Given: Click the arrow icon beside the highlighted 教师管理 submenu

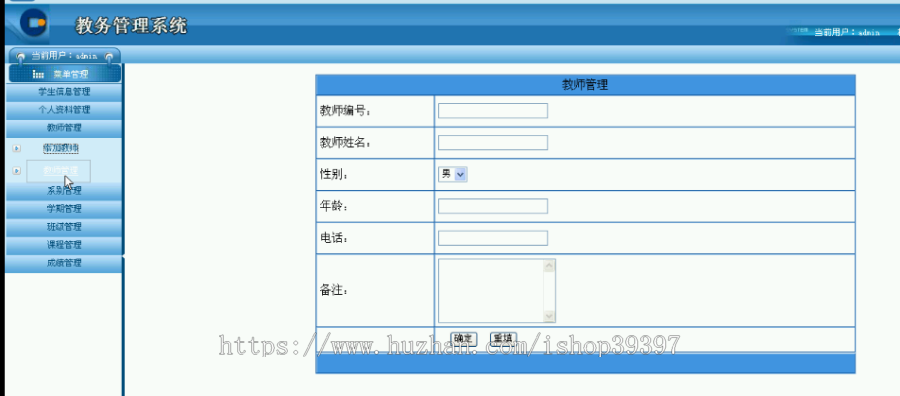Looking at the screenshot, I should pos(17,170).
